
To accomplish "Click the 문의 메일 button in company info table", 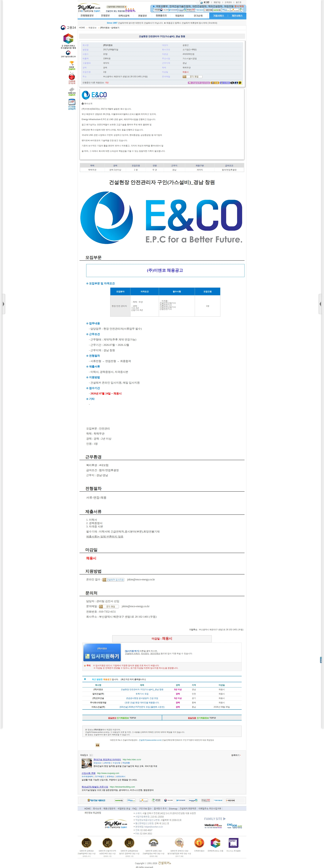I will [x=193, y=77].
